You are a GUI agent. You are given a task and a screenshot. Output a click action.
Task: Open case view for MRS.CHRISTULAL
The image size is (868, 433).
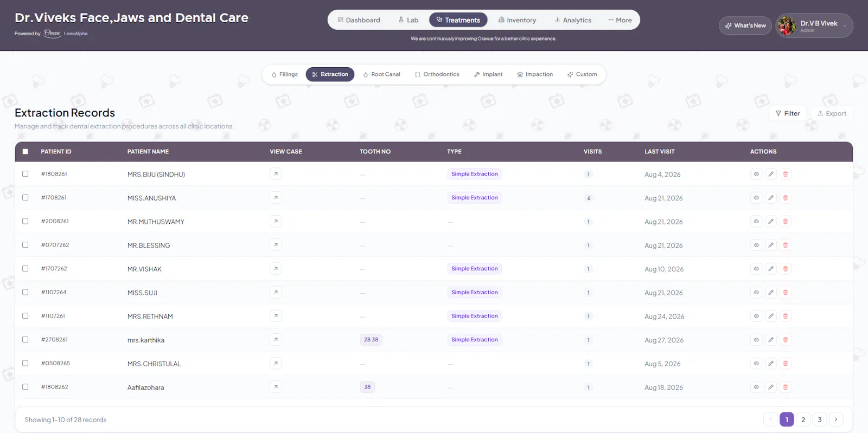(x=276, y=363)
